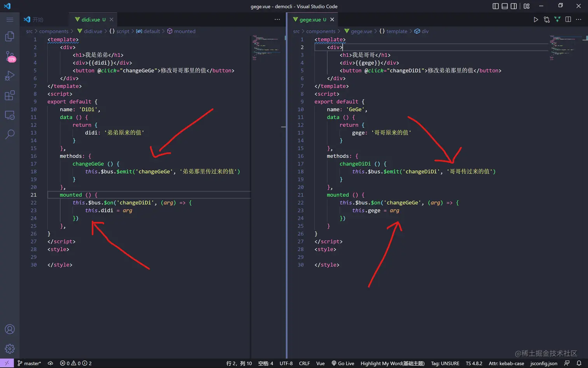Open the UTF-8 encoding picker
588x368 pixels.
[x=286, y=363]
